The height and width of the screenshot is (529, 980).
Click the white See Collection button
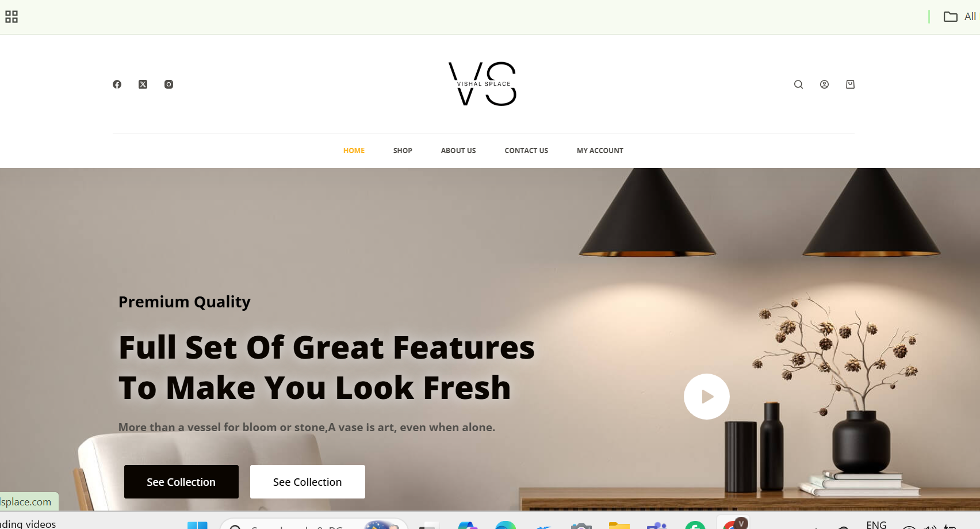click(x=308, y=482)
